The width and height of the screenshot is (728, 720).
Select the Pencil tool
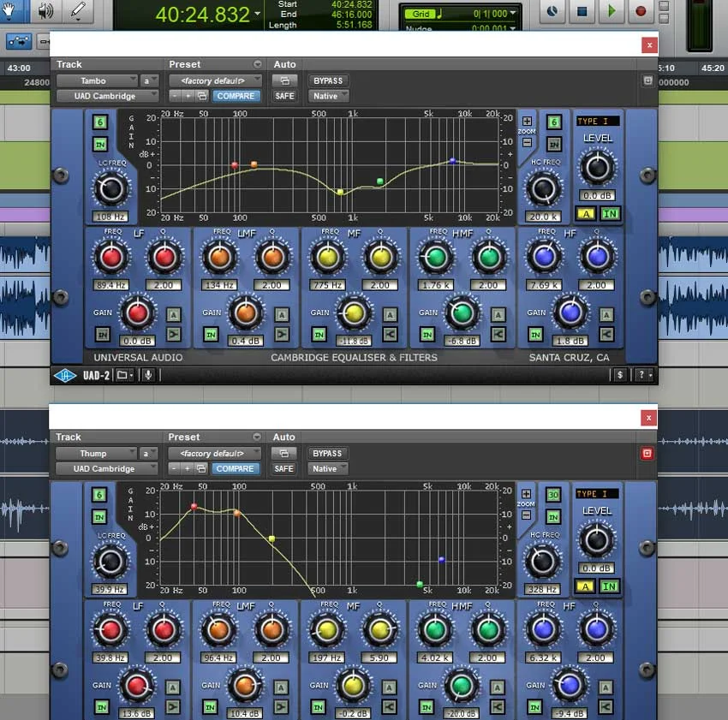tap(78, 10)
